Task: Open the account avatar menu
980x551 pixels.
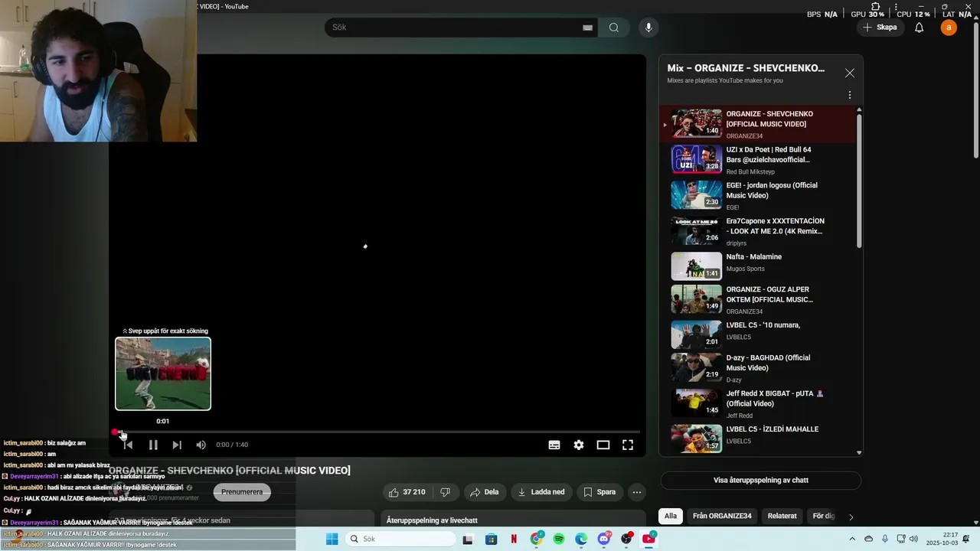Action: [949, 28]
